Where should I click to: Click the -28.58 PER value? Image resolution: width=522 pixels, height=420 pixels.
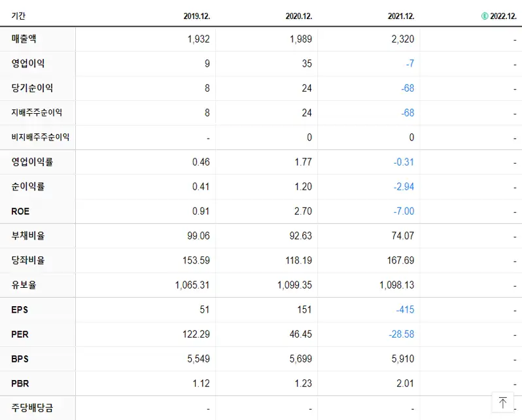tap(402, 335)
